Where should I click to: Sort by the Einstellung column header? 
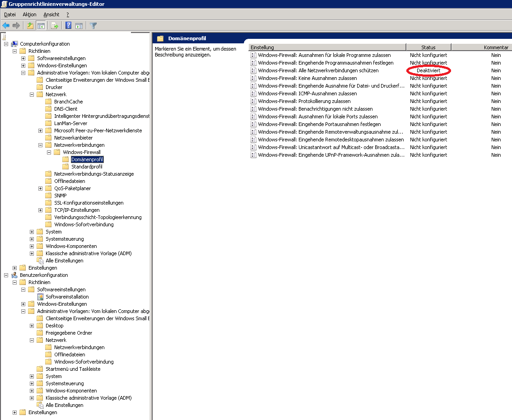point(327,47)
